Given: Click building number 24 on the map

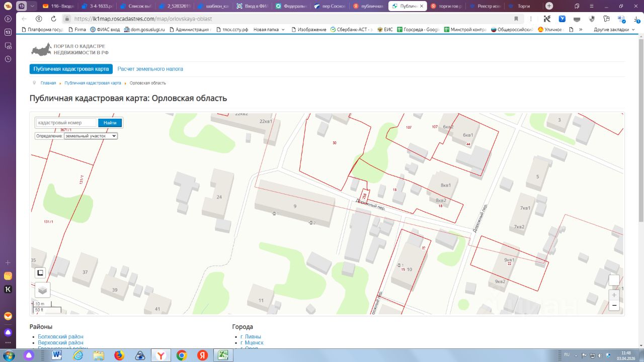Looking at the screenshot, I should coord(219,197).
